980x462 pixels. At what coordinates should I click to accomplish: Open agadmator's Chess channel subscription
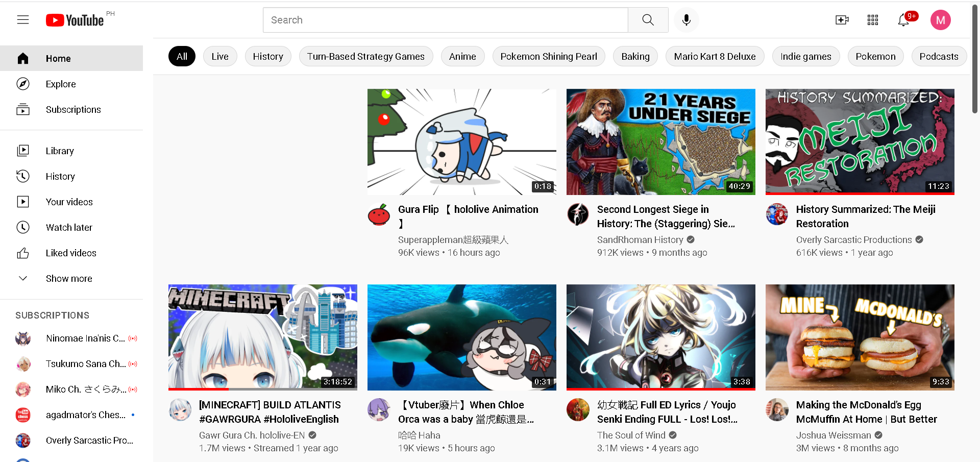pos(71,415)
